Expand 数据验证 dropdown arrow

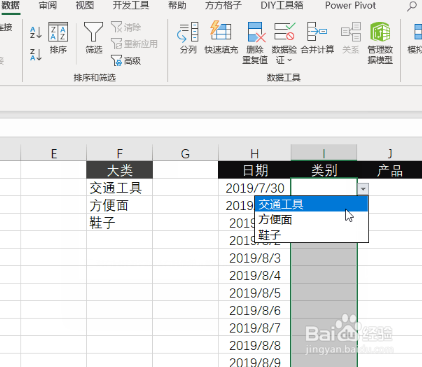click(x=289, y=60)
